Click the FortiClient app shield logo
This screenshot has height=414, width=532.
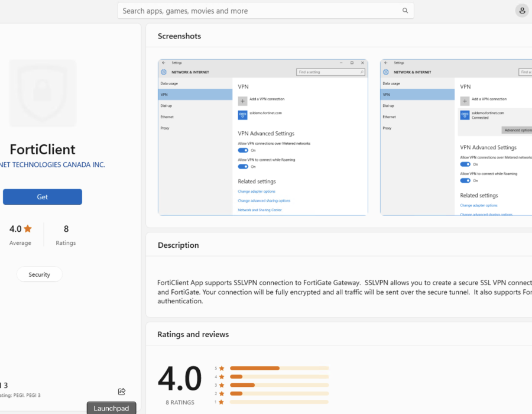point(43,93)
